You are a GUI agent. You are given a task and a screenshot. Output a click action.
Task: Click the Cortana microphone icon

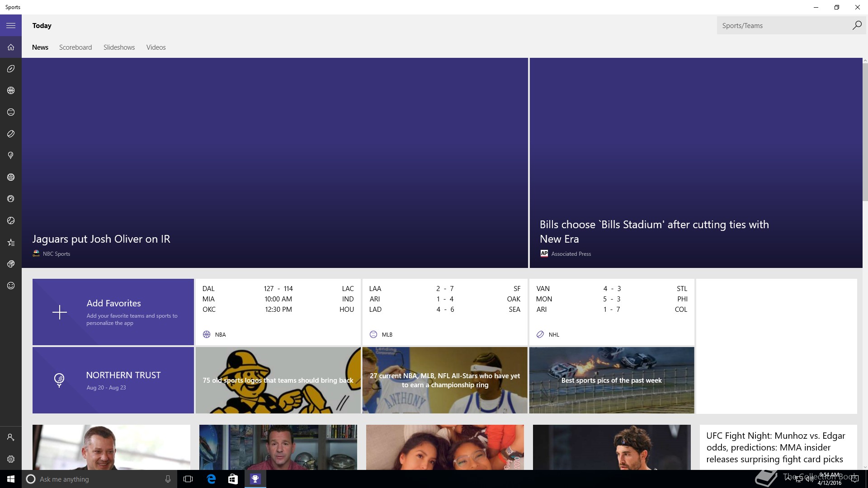pyautogui.click(x=168, y=479)
